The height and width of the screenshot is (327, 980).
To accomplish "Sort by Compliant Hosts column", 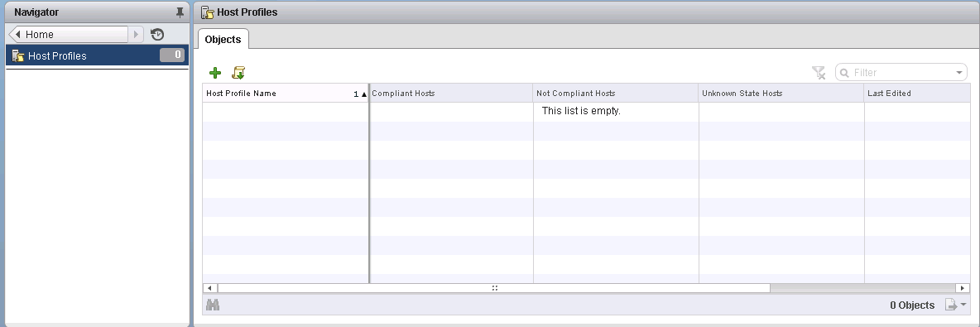I will [x=451, y=94].
